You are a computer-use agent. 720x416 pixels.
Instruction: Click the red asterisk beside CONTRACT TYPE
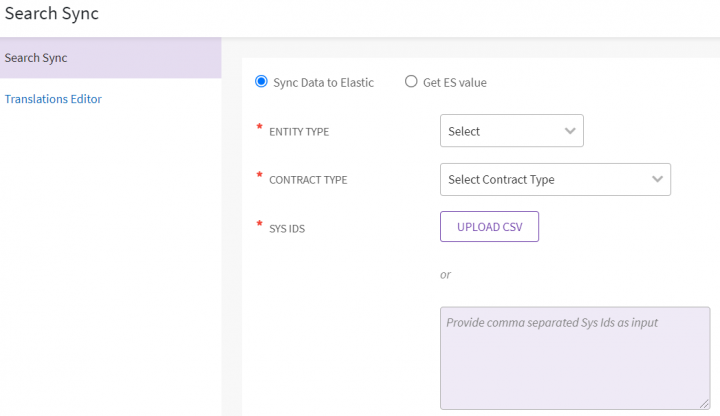(260, 177)
